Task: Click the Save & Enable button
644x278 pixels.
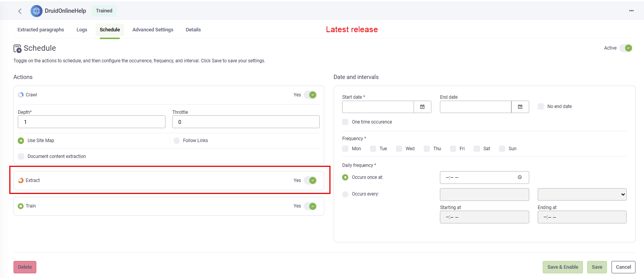Action: [562, 267]
